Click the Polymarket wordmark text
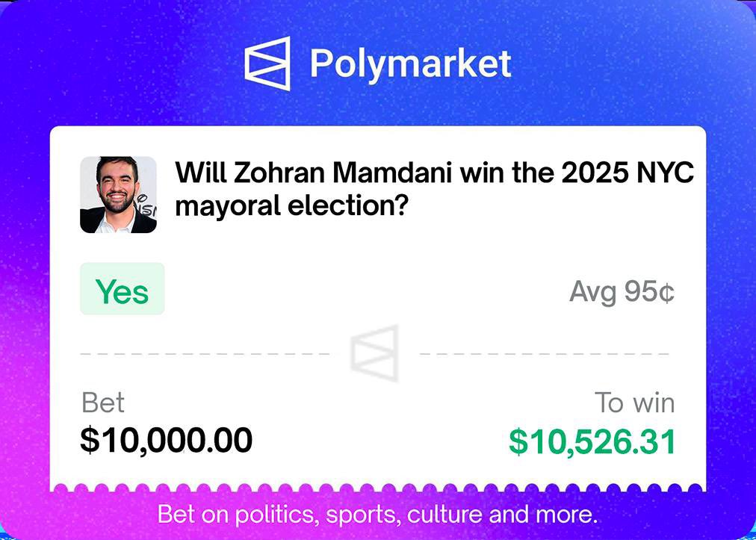Screen dimensions: 756x540 pos(410,63)
